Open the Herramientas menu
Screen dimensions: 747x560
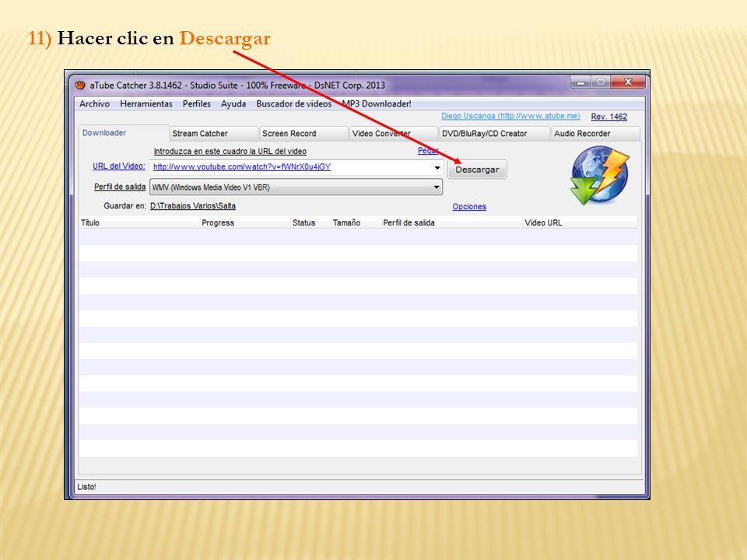pyautogui.click(x=146, y=103)
